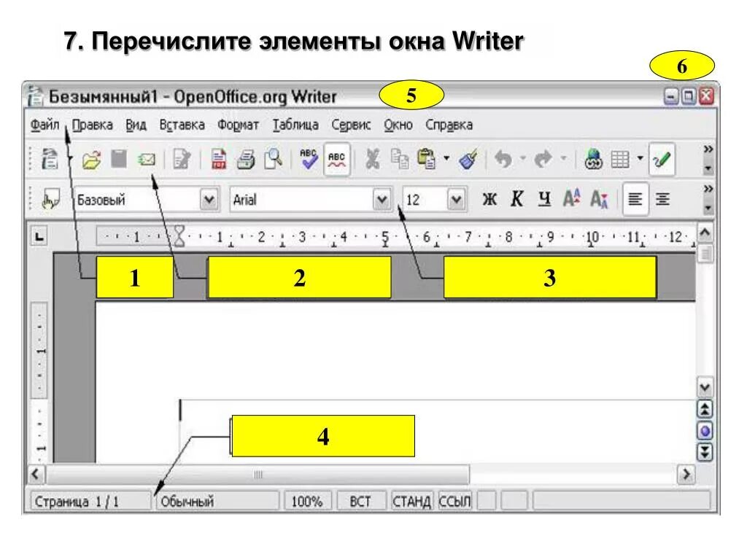Open the Окно menu

(x=398, y=125)
